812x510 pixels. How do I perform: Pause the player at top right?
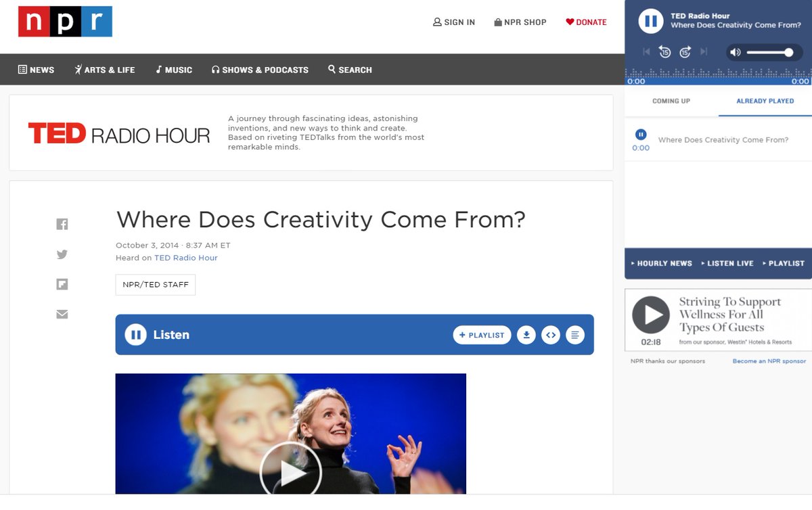coord(651,21)
